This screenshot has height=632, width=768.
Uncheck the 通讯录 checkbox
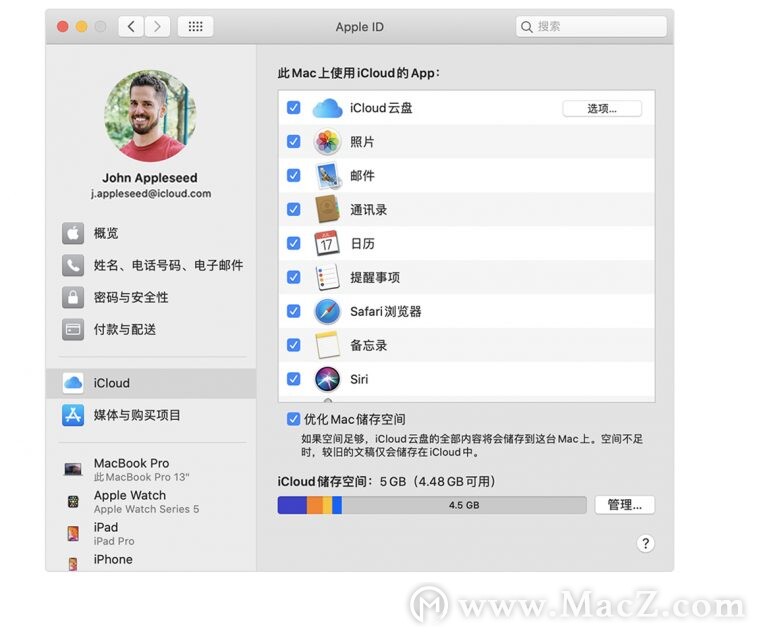click(293, 210)
